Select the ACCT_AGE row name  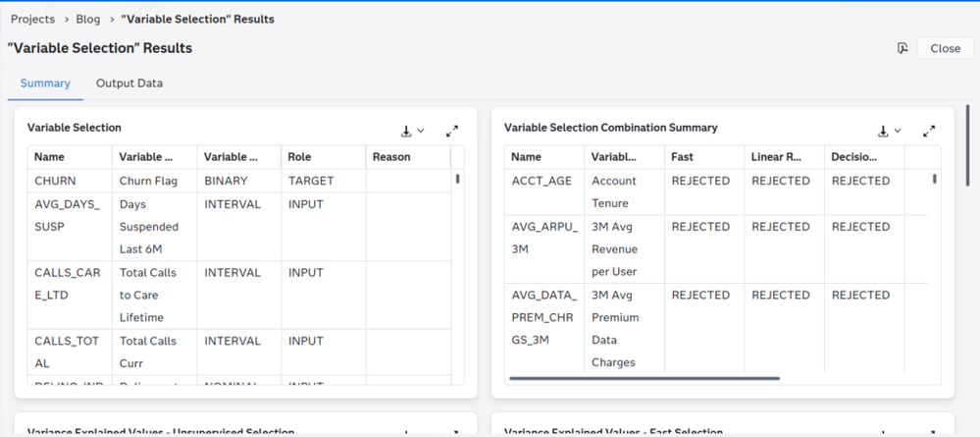[x=544, y=192]
